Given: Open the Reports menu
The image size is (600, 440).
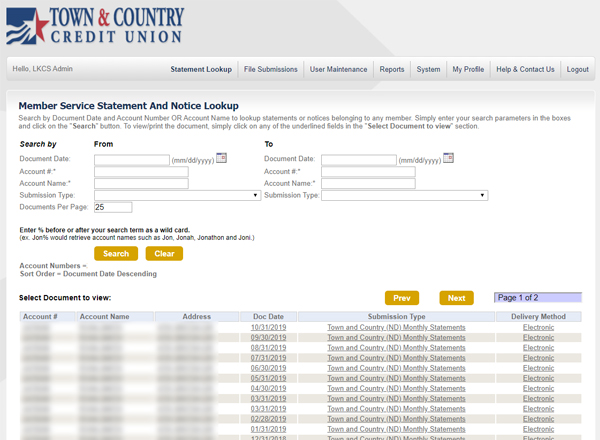Looking at the screenshot, I should coord(392,69).
